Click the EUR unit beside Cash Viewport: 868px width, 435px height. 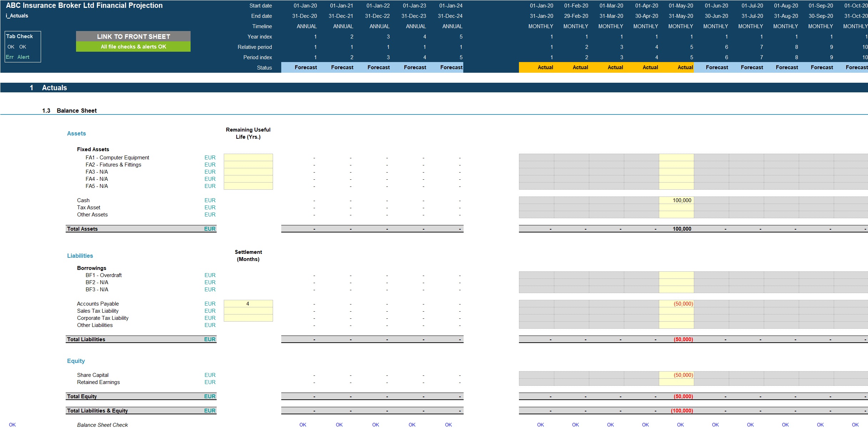pos(210,200)
